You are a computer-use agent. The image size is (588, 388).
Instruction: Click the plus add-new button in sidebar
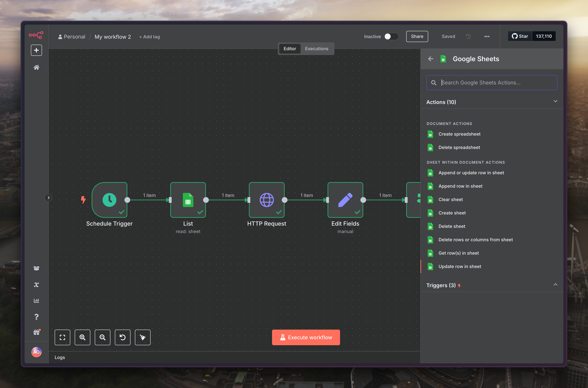36,50
